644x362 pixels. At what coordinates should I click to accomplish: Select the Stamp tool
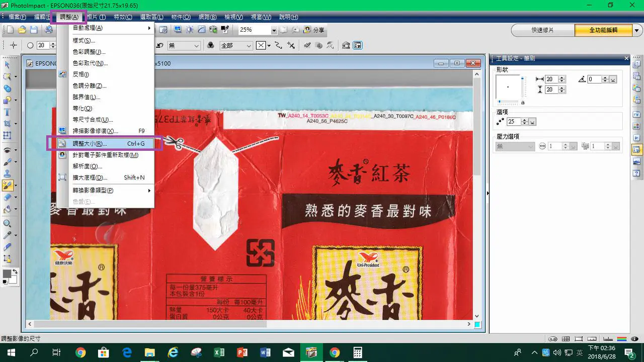pyautogui.click(x=7, y=173)
